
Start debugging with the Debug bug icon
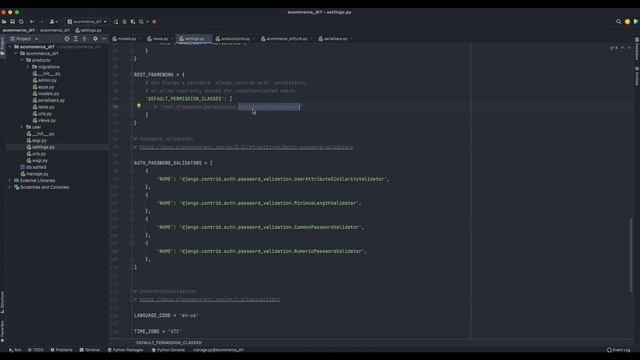pyautogui.click(x=124, y=22)
